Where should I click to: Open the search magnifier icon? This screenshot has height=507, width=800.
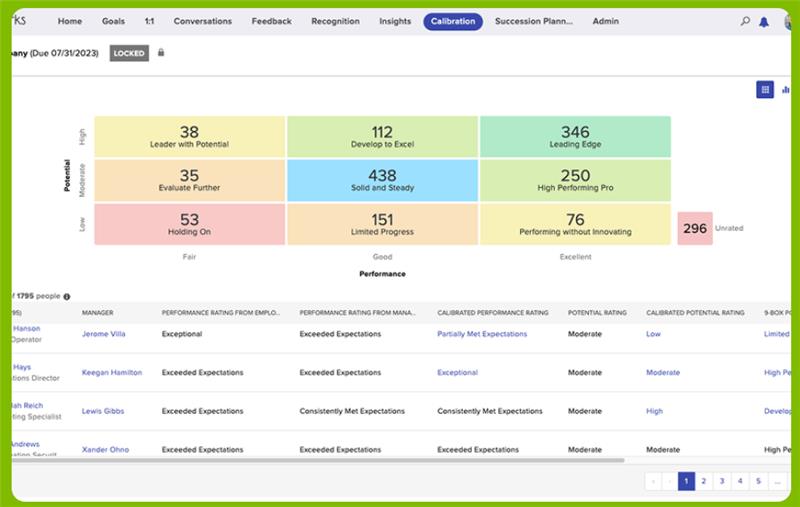745,21
